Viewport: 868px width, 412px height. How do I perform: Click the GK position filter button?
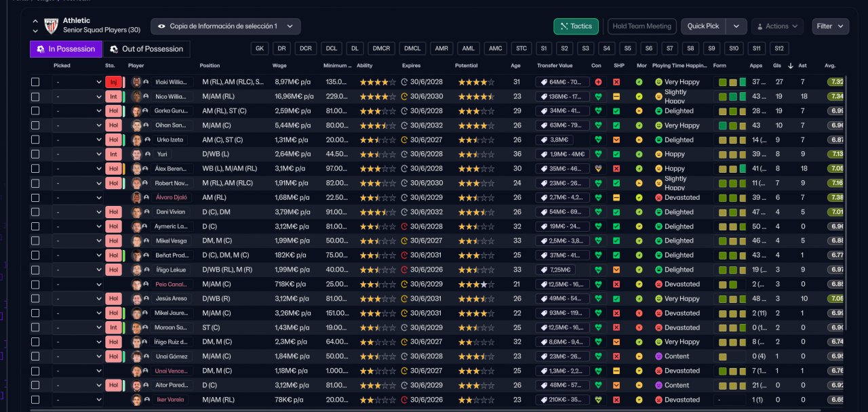pos(259,49)
